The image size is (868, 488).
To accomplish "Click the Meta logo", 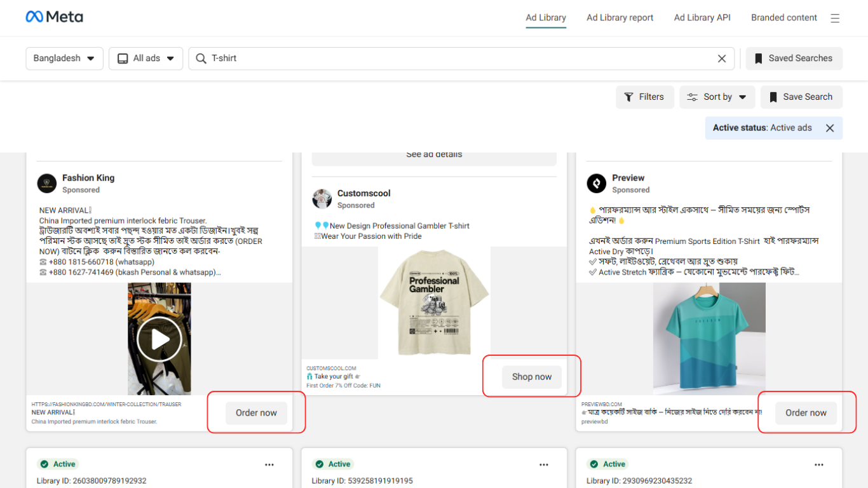I will [x=54, y=17].
